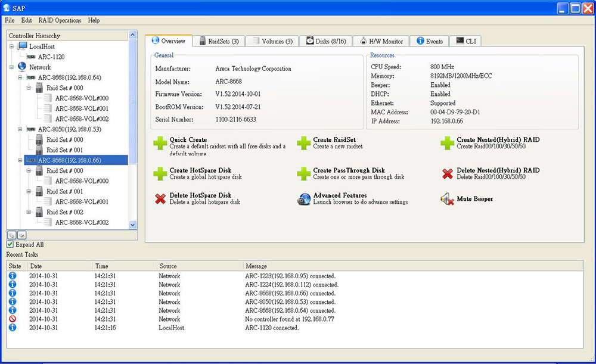The height and width of the screenshot is (364, 596).
Task: Click the serial number value 1100-2116-6633
Action: [x=235, y=119]
